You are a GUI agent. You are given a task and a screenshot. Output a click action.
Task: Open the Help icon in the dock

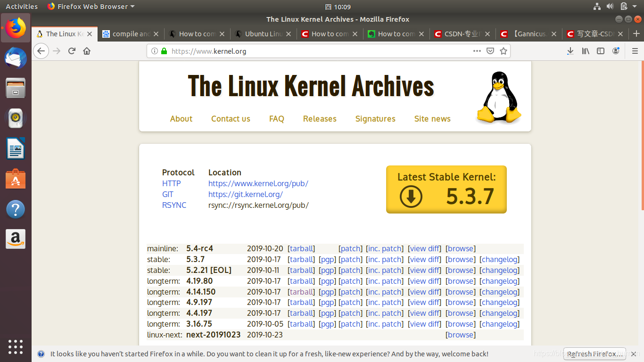click(x=16, y=209)
